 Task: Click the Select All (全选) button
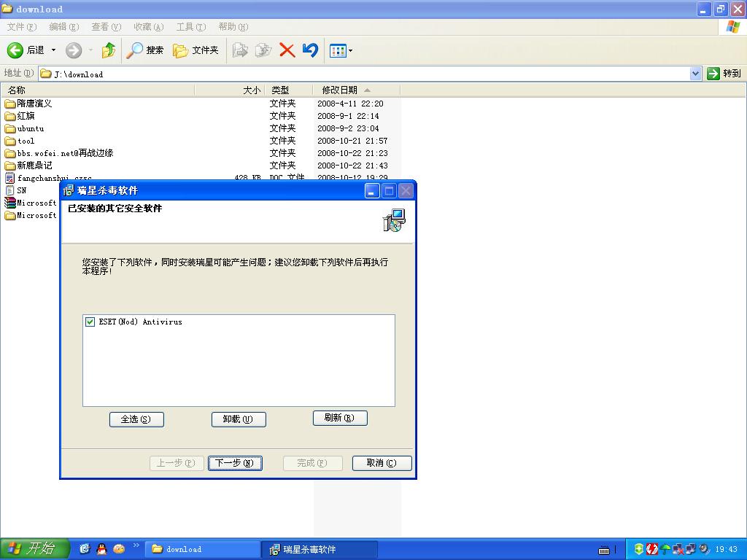click(136, 419)
